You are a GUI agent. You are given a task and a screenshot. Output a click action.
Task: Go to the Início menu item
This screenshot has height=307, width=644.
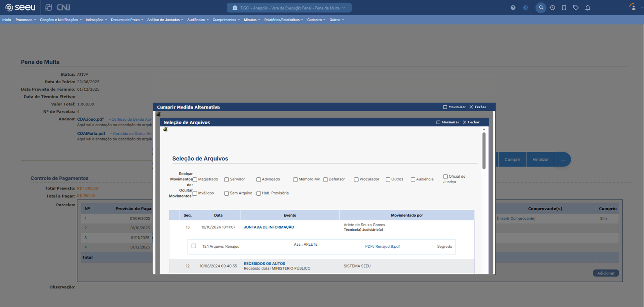tap(7, 20)
